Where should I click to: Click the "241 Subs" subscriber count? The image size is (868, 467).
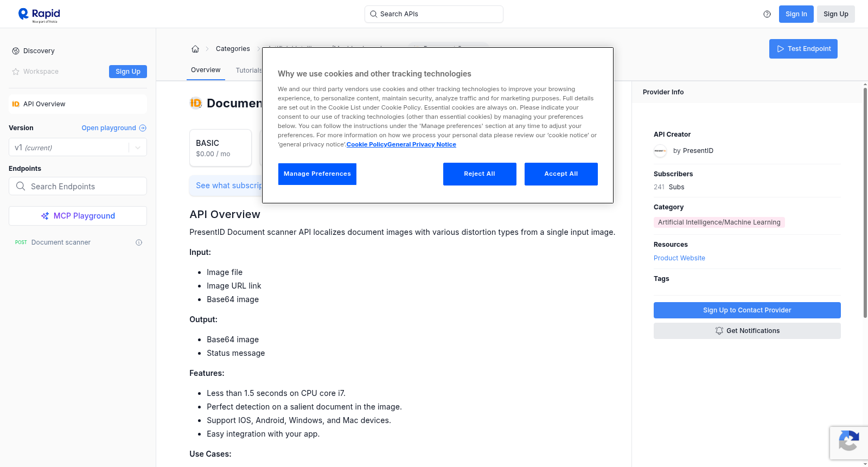click(x=669, y=187)
